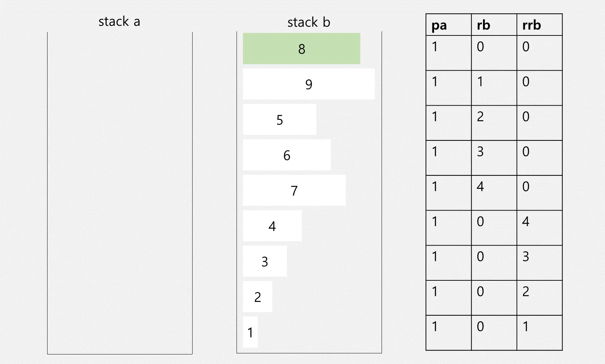Click the block labeled 3 in stack b
This screenshot has width=605, height=364.
[265, 261]
